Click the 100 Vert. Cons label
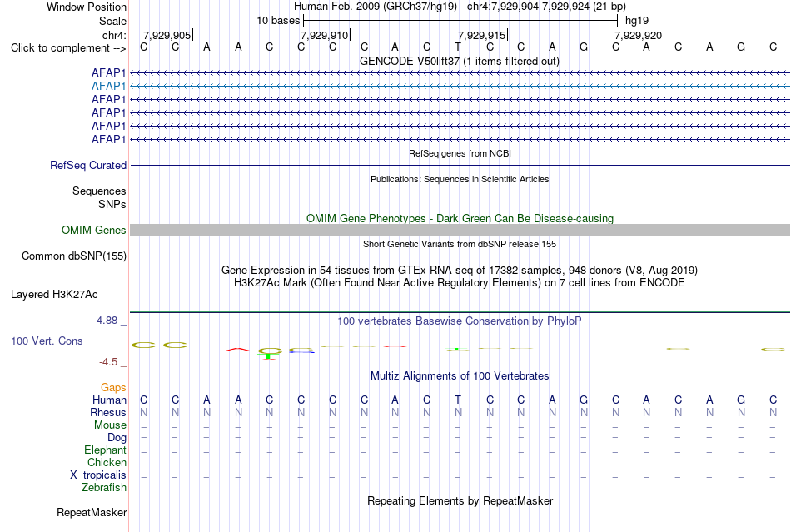The height and width of the screenshot is (532, 791). (x=47, y=341)
